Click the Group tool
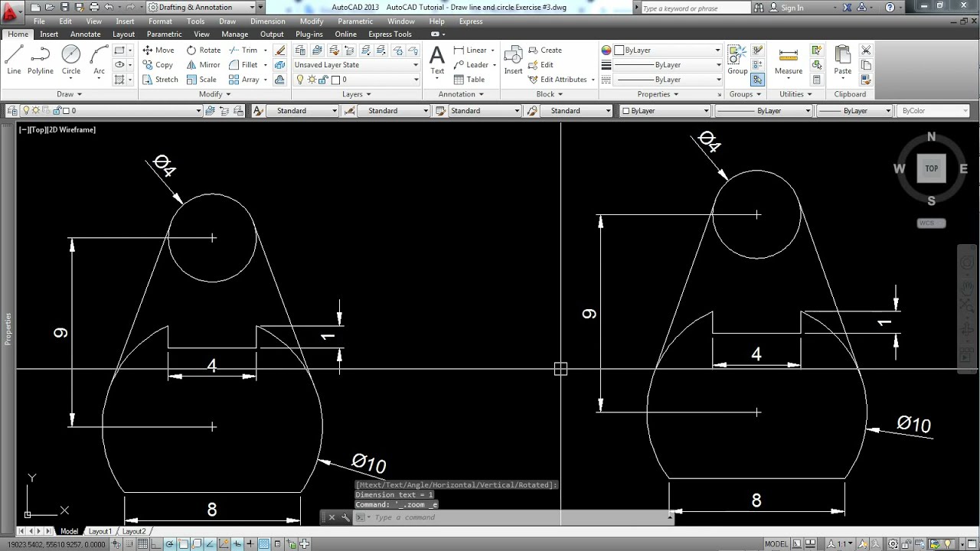This screenshot has height=551, width=980. coord(737,60)
